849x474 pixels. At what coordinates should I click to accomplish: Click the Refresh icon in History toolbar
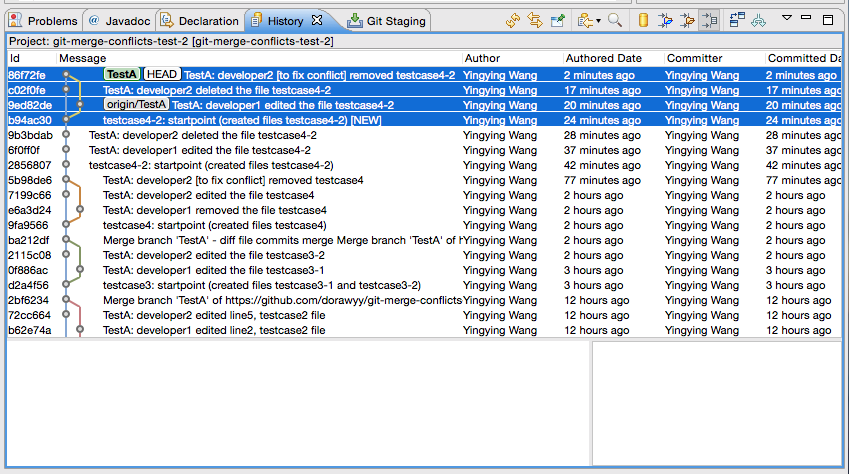click(x=512, y=21)
